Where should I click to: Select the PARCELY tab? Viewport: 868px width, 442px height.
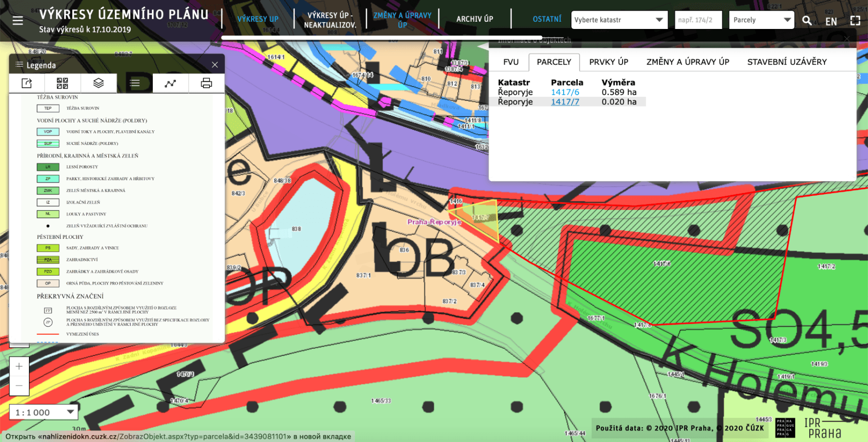coord(554,62)
